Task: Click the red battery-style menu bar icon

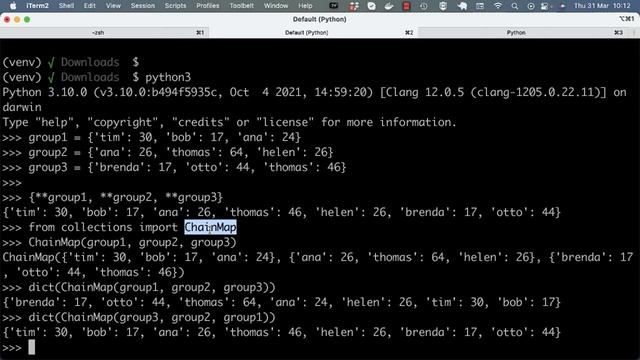Action: [x=406, y=6]
